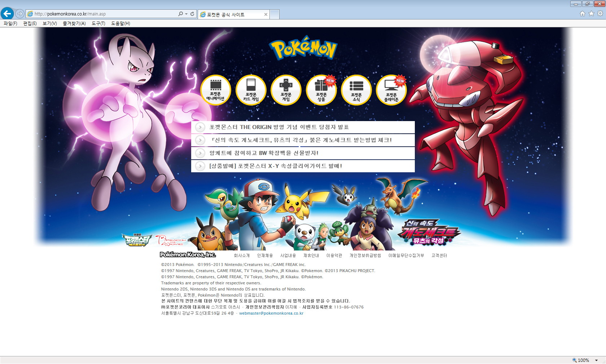Open the 인재채용 footer link
Screen dimensions: 606x364
pyautogui.click(x=265, y=256)
